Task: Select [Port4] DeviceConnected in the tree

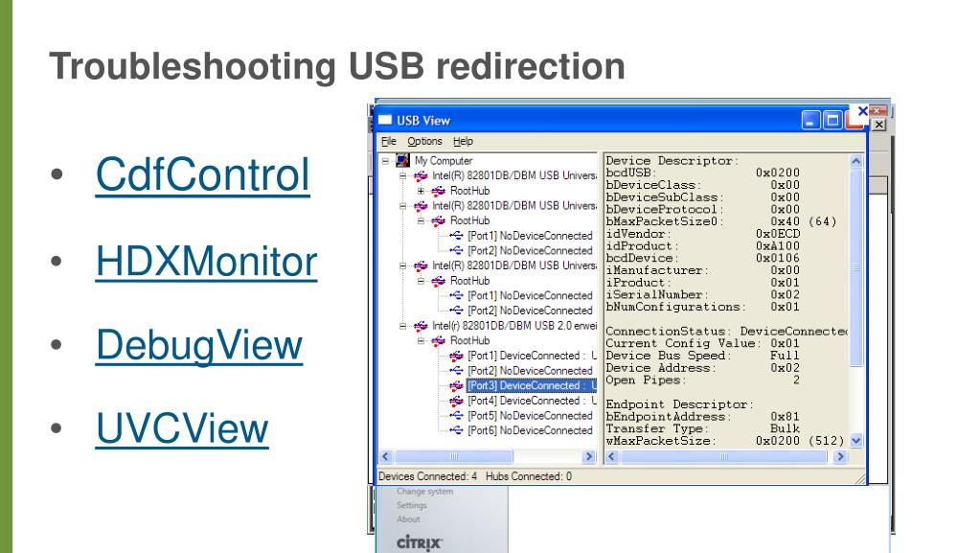Action: click(532, 401)
